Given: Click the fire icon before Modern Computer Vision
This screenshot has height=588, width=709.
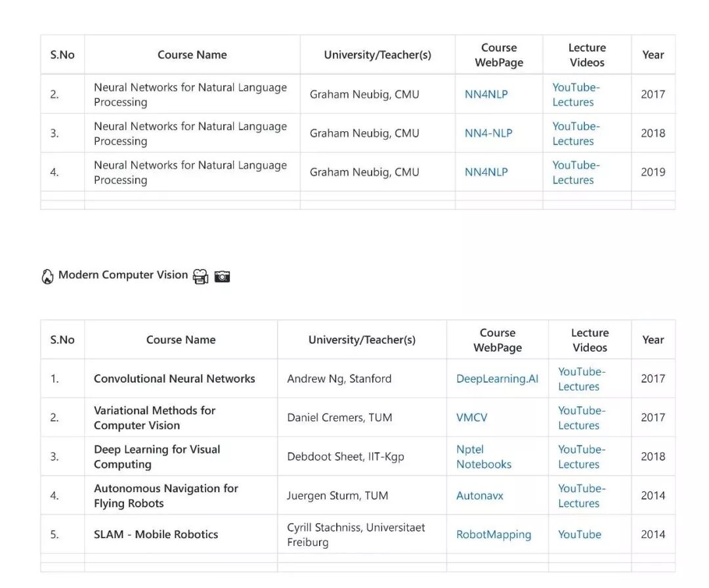Looking at the screenshot, I should coord(47,276).
